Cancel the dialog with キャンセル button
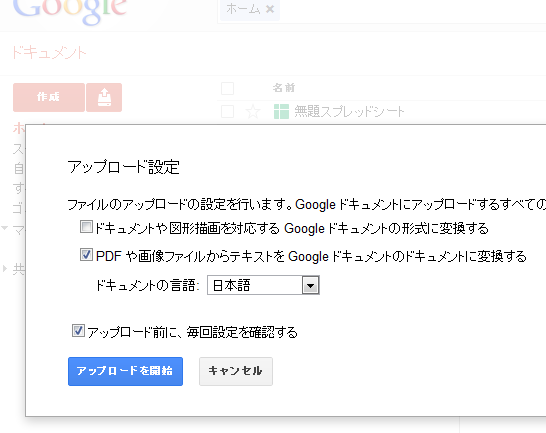Screen dimensions: 546x433 [x=236, y=371]
